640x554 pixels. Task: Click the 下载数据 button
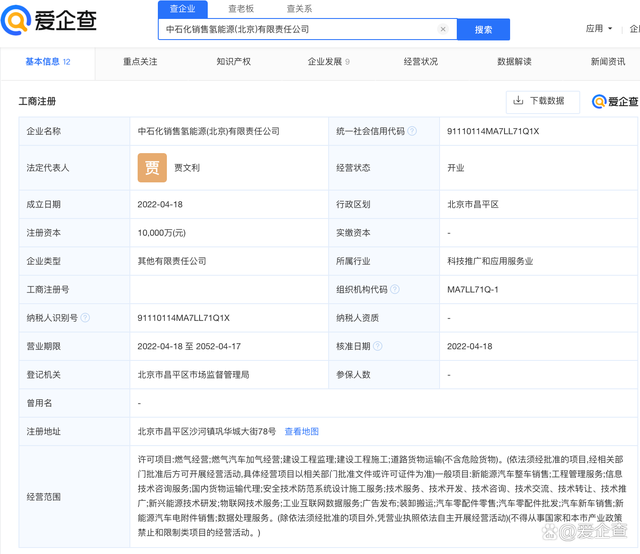pyautogui.click(x=539, y=101)
